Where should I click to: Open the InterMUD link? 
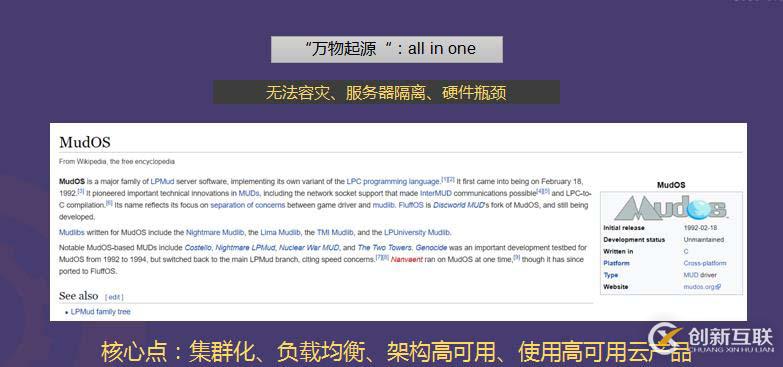click(x=436, y=193)
